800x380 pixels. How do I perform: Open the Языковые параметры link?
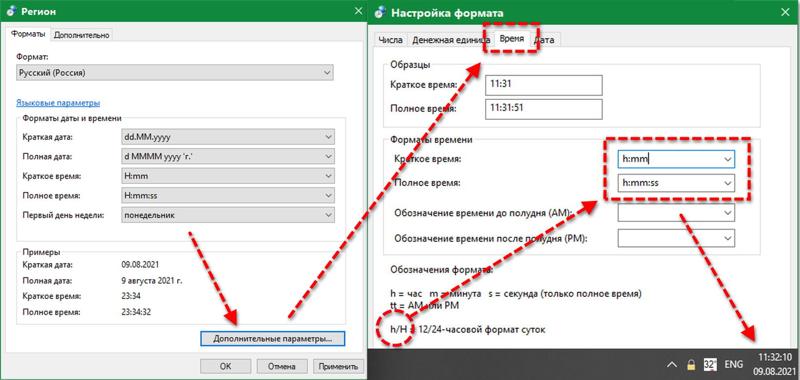(x=58, y=103)
